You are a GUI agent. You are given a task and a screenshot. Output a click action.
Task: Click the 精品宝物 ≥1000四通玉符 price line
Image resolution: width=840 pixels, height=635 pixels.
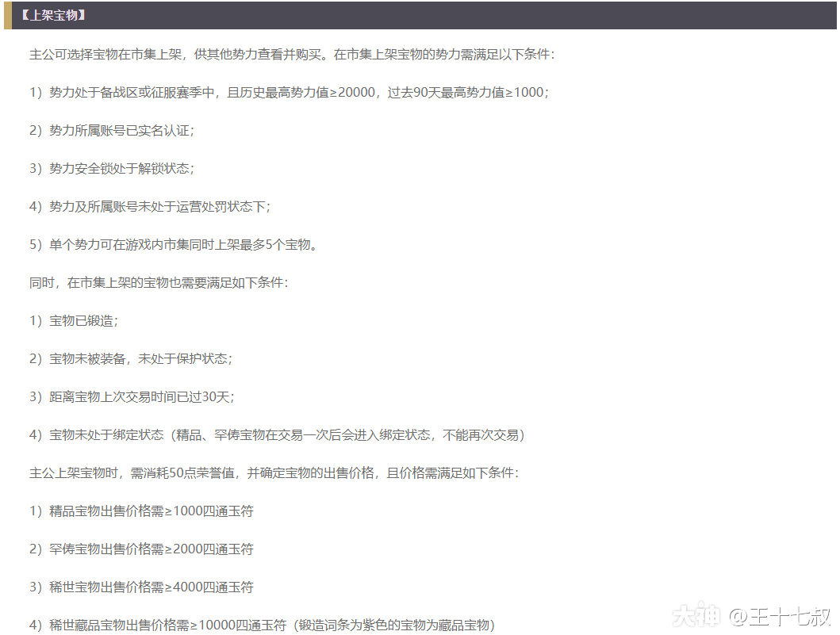[141, 511]
